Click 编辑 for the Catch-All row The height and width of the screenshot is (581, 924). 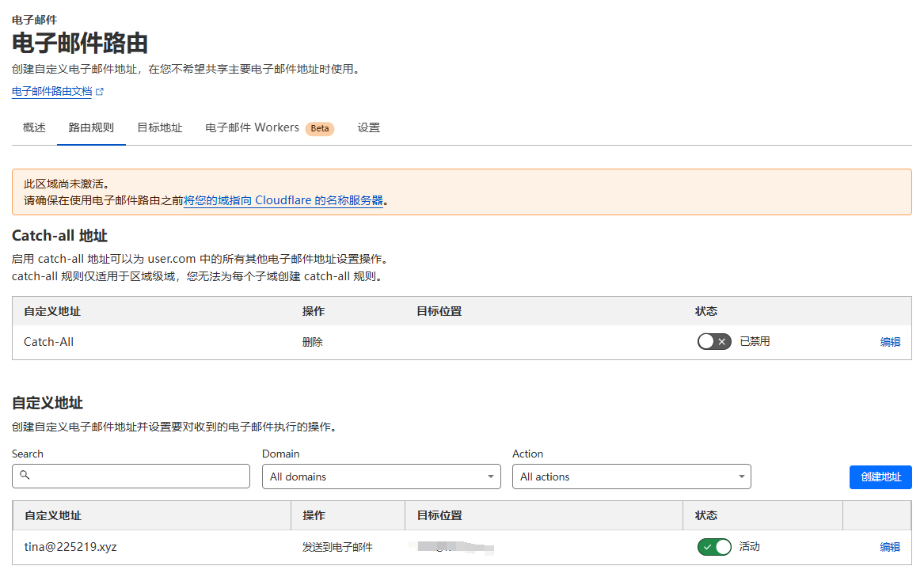coord(890,342)
